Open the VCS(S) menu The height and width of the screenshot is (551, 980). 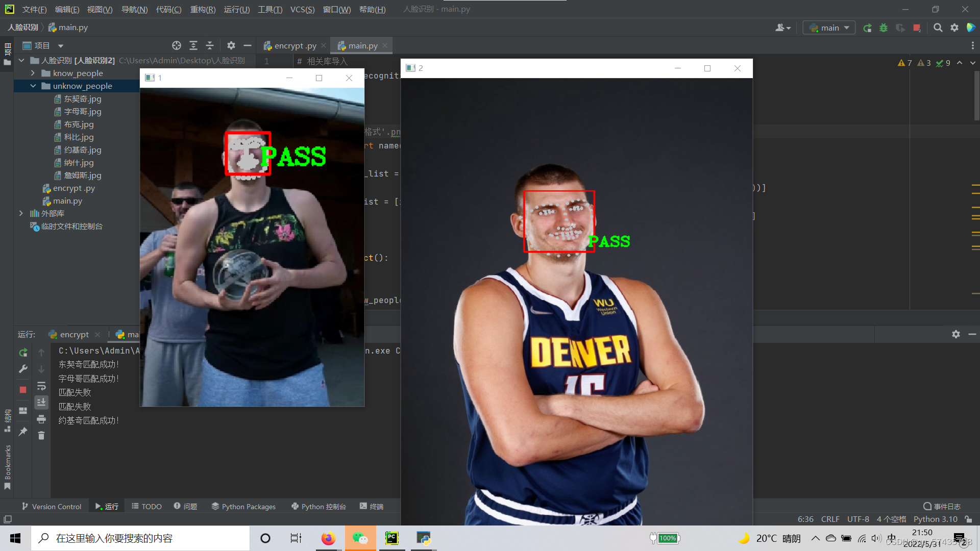click(302, 9)
